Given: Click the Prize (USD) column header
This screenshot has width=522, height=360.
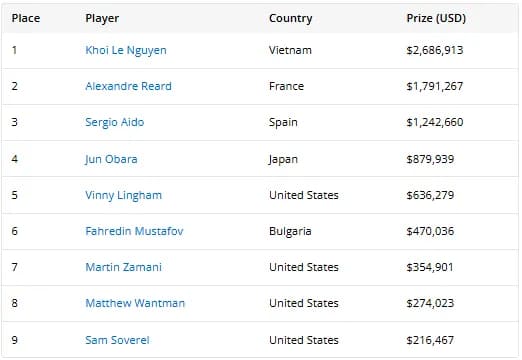Looking at the screenshot, I should coord(436,18).
